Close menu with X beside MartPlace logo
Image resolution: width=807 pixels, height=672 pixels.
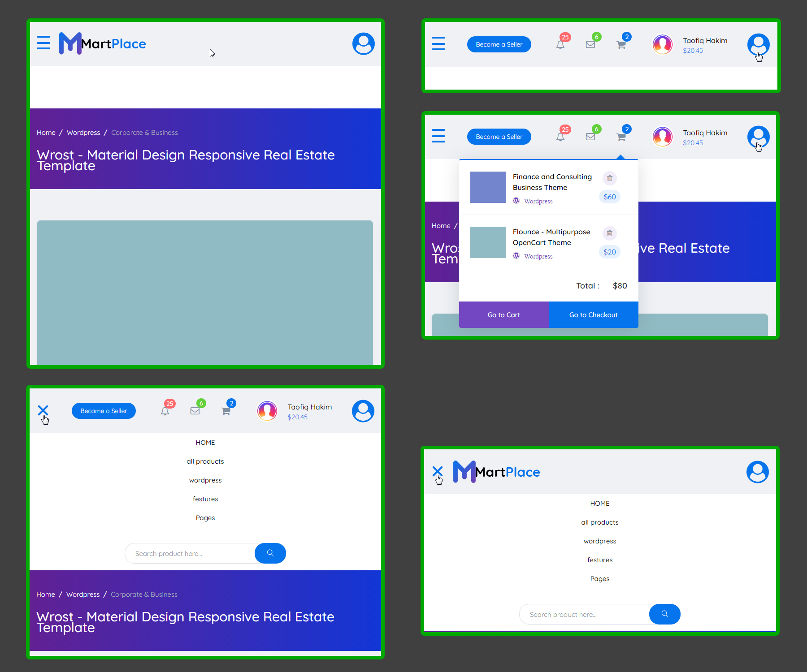click(438, 471)
